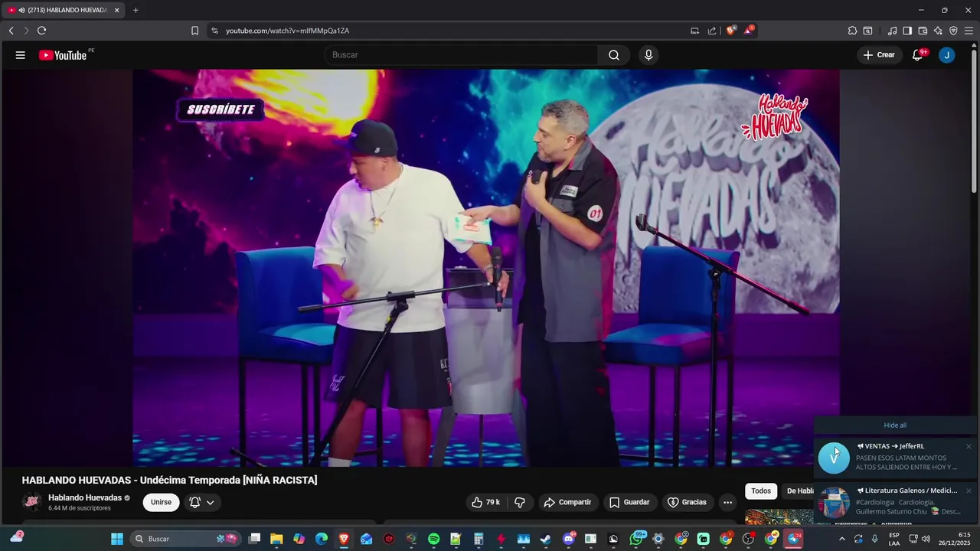Open the YouTube guide hamburger menu
Viewport: 980px width, 551px height.
21,55
